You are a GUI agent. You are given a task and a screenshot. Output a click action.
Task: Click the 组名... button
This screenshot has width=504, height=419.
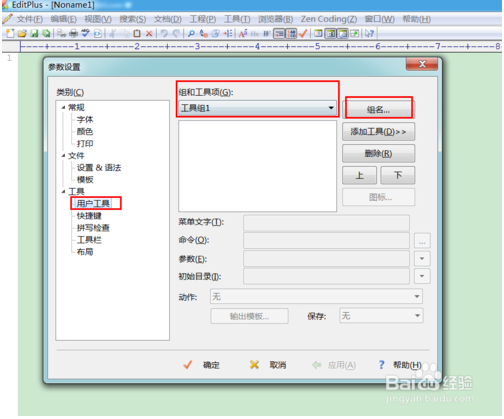(379, 110)
